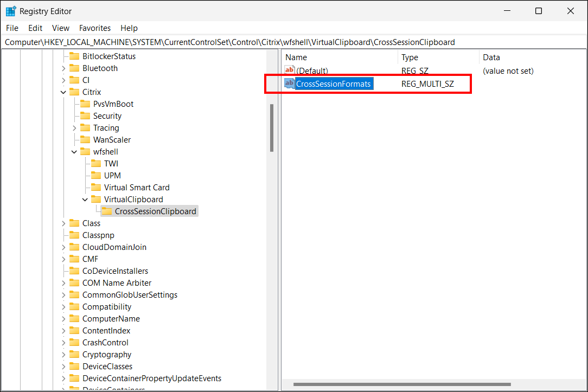The height and width of the screenshot is (392, 588).
Task: Maximize the Registry Editor window
Action: point(539,11)
